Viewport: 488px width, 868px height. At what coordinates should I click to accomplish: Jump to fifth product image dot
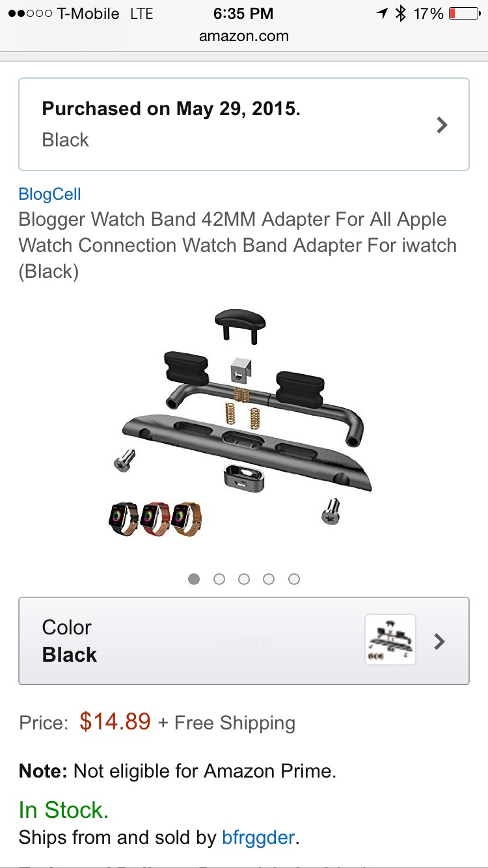(x=294, y=579)
